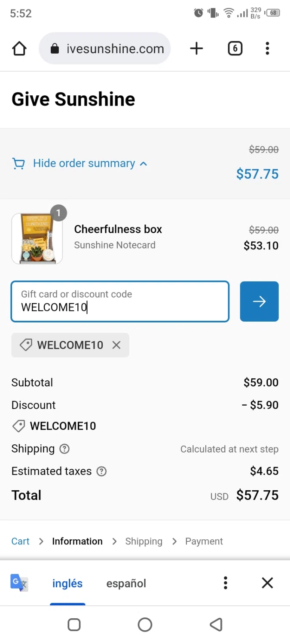Image resolution: width=290 pixels, height=644 pixels.
Task: Apply the discount code with arrow button
Action: [259, 301]
